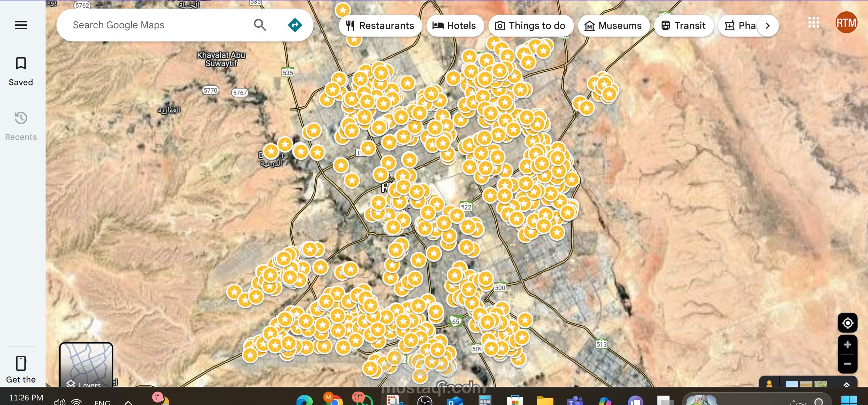Zoom out with the minus button
This screenshot has width=868, height=405.
tap(847, 364)
